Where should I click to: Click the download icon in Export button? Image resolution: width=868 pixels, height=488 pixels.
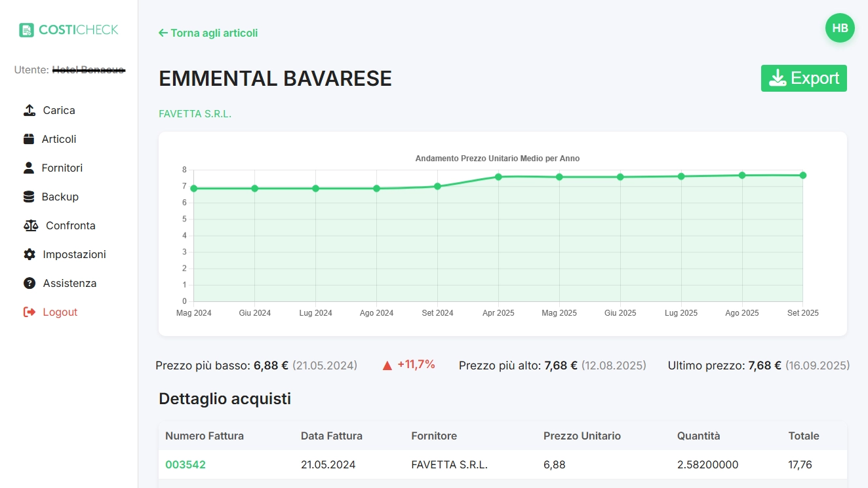click(x=778, y=78)
